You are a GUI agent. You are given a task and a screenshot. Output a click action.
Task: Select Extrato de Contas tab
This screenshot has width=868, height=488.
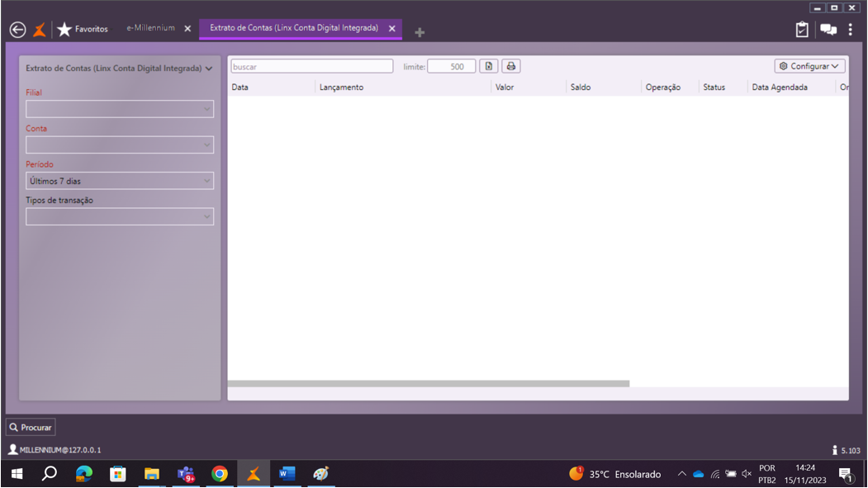pos(294,28)
